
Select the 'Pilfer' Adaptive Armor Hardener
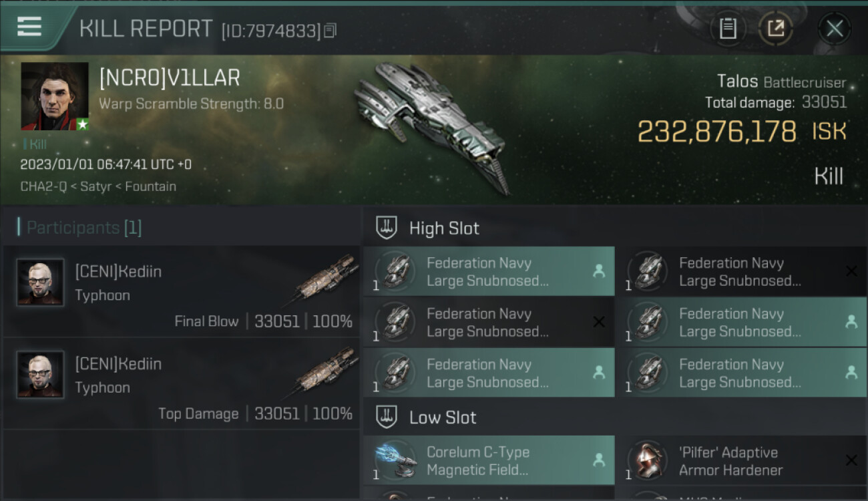[741, 460]
